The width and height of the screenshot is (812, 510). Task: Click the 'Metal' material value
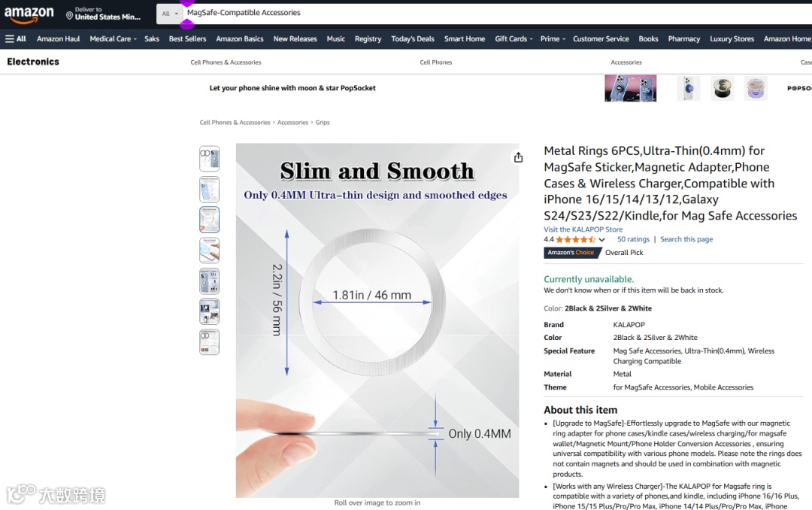tap(622, 374)
